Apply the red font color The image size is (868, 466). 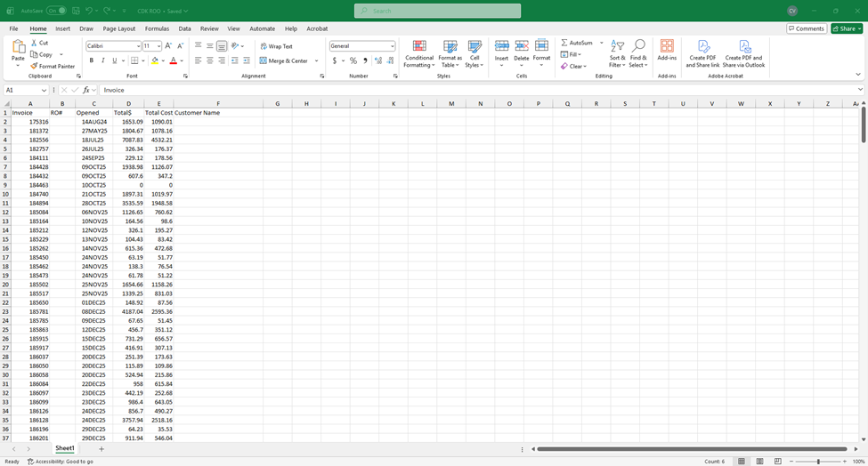click(174, 60)
